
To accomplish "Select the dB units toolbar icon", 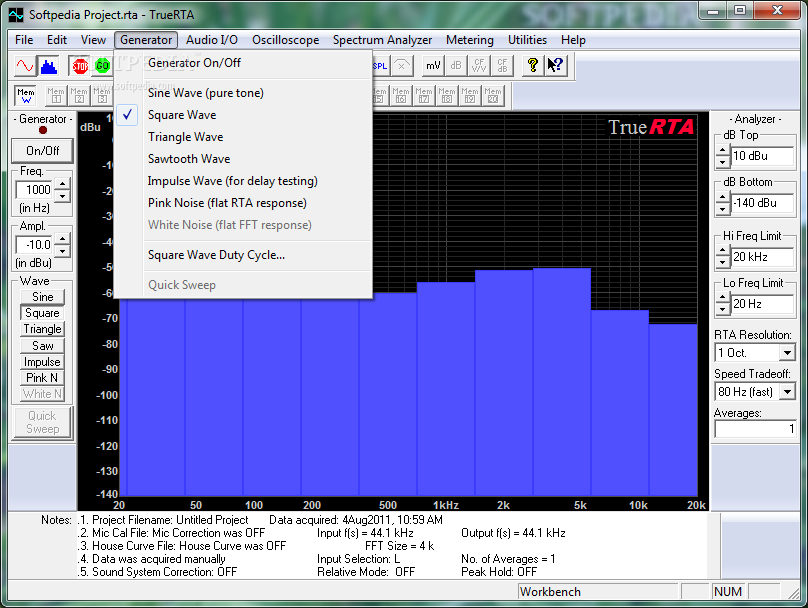I will pos(456,66).
